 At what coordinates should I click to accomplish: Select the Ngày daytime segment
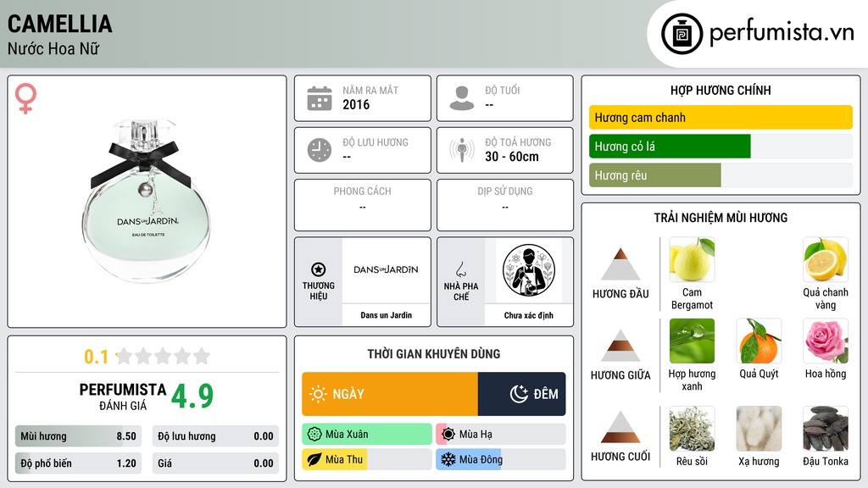pyautogui.click(x=390, y=394)
